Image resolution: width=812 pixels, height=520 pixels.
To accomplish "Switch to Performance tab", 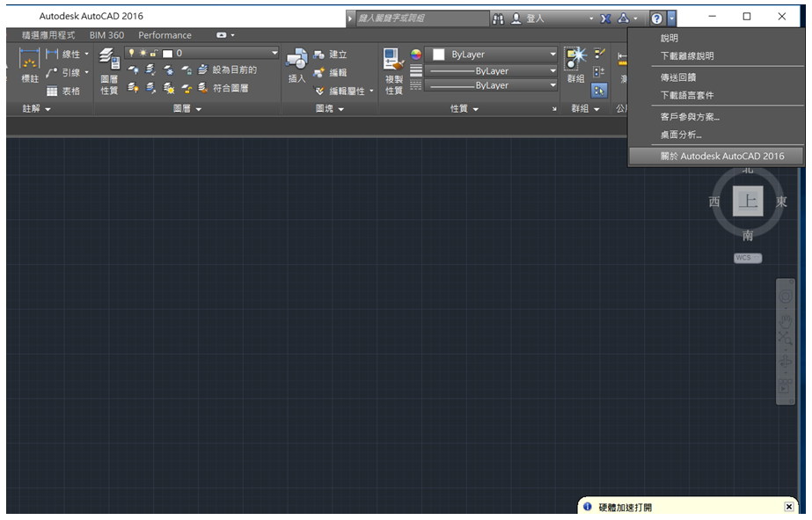I will [165, 35].
